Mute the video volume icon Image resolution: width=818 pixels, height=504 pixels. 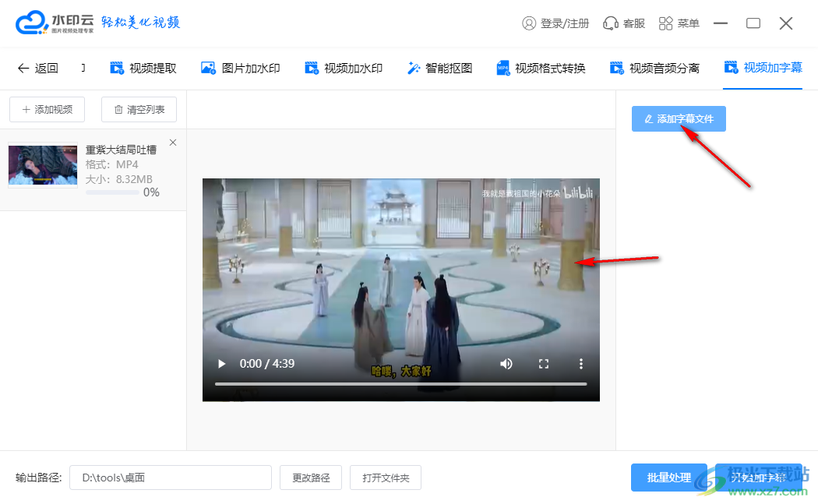(x=506, y=364)
